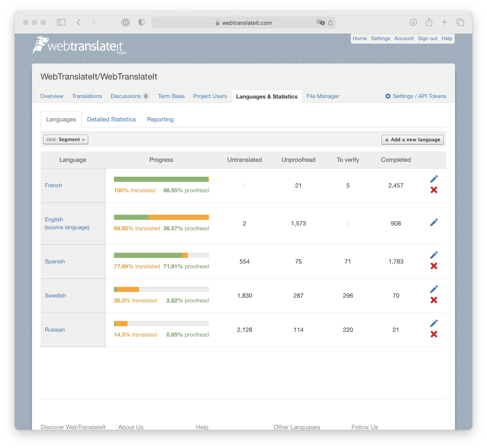The height and width of the screenshot is (448, 487).
Task: Click the Home link in the top bar
Action: click(x=360, y=38)
